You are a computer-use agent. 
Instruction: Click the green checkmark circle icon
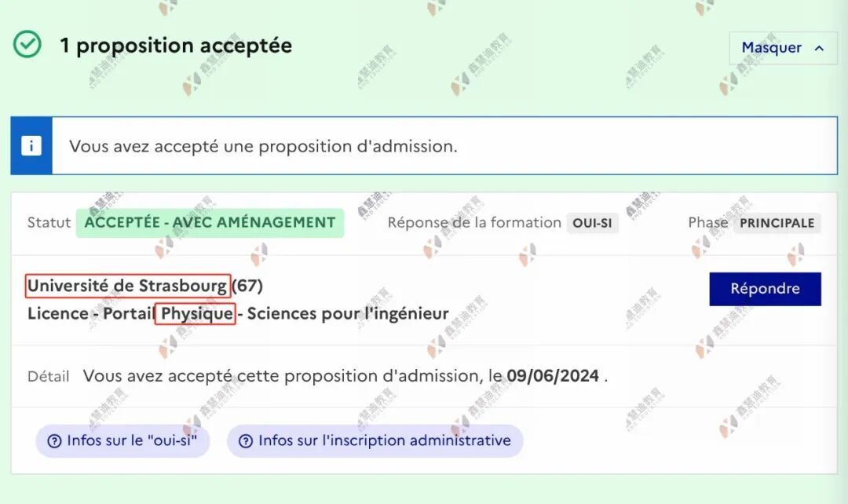coord(27,44)
